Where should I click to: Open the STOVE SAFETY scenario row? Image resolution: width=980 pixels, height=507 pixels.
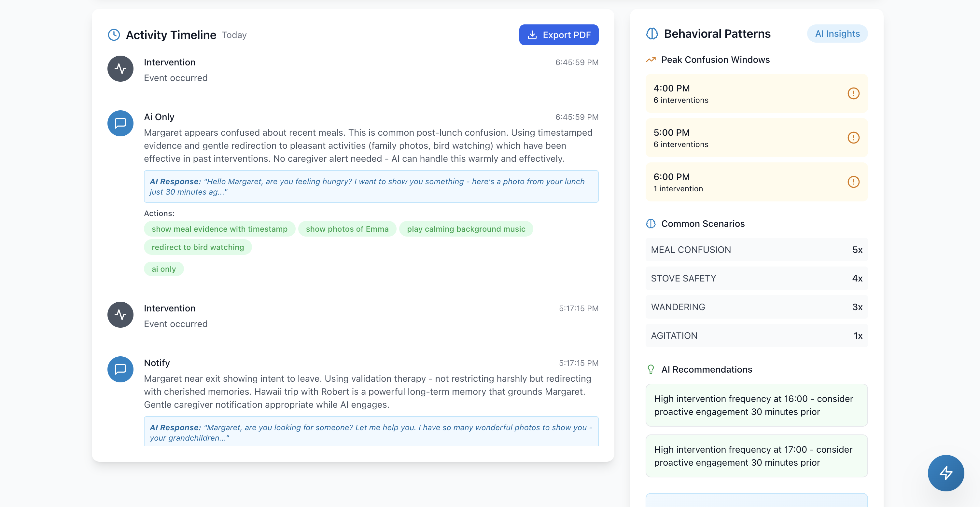756,279
